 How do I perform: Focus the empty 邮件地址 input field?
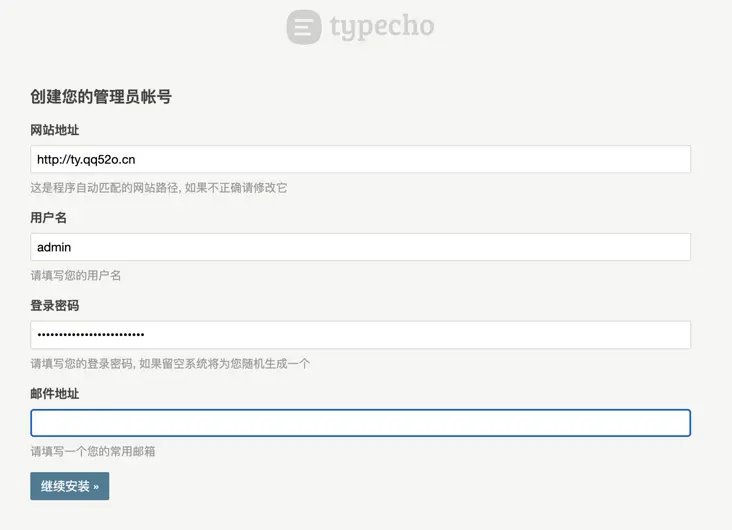tap(360, 423)
